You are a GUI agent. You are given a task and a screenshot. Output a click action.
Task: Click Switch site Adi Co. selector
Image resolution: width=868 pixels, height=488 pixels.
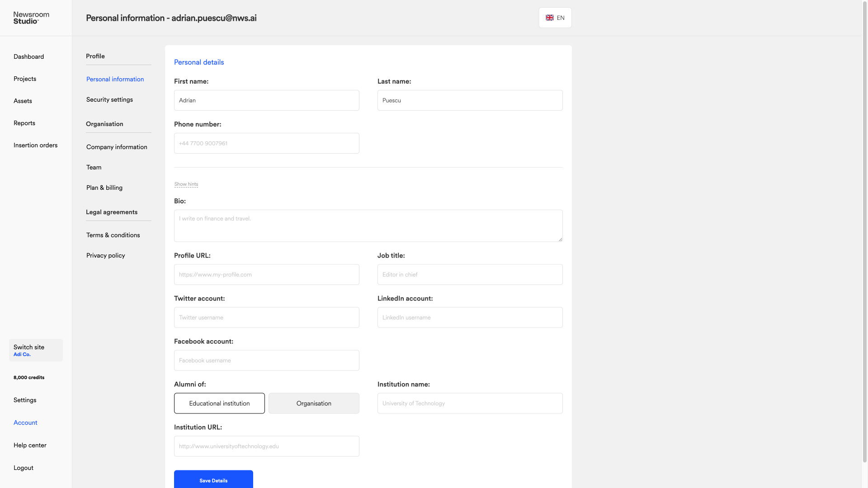click(36, 350)
